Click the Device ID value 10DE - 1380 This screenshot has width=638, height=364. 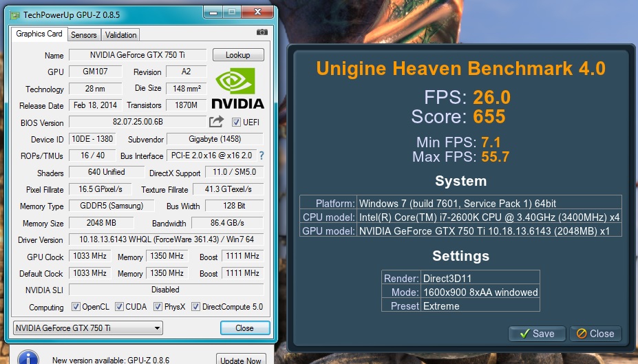(92, 139)
